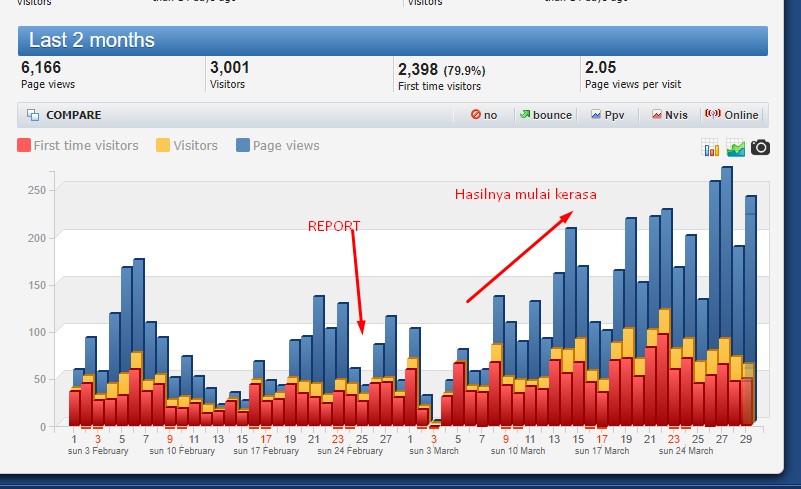Click the 'Visitors' legend label

coord(195,146)
